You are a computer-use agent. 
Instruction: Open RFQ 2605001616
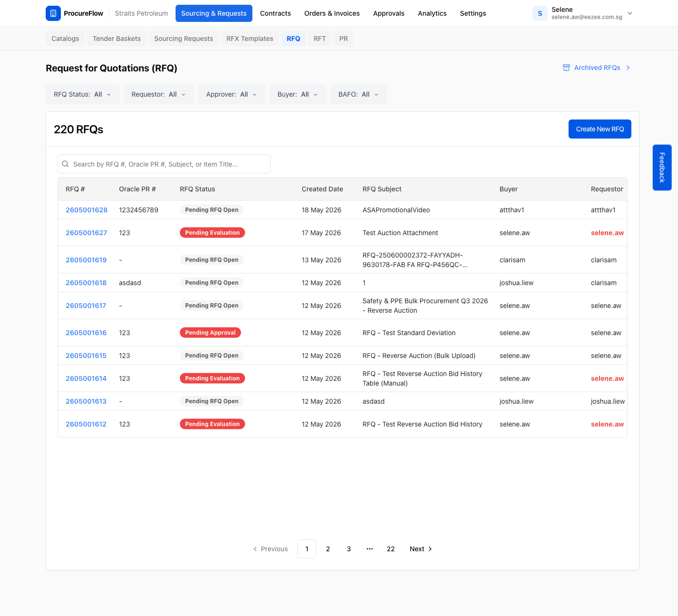(x=86, y=333)
